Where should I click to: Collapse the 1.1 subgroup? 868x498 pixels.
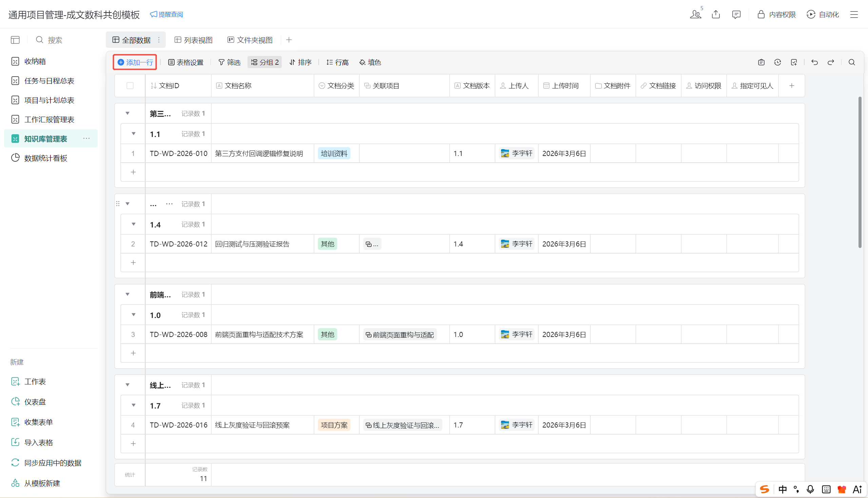[133, 134]
